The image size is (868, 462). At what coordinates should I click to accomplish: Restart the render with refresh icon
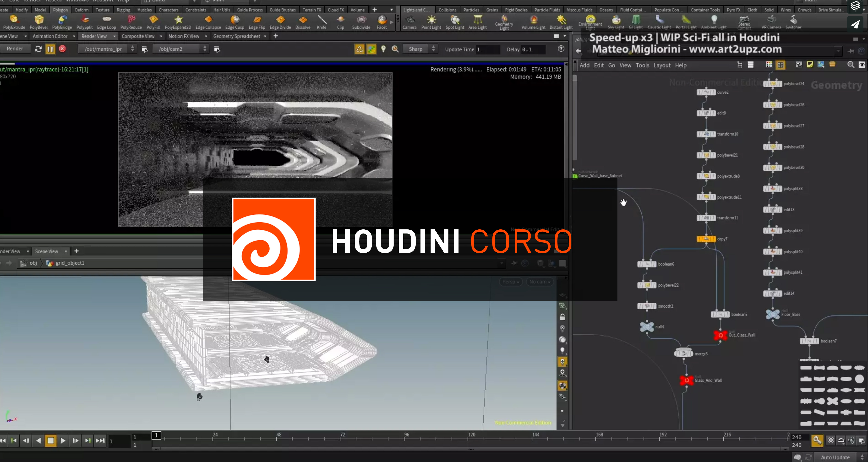point(38,49)
